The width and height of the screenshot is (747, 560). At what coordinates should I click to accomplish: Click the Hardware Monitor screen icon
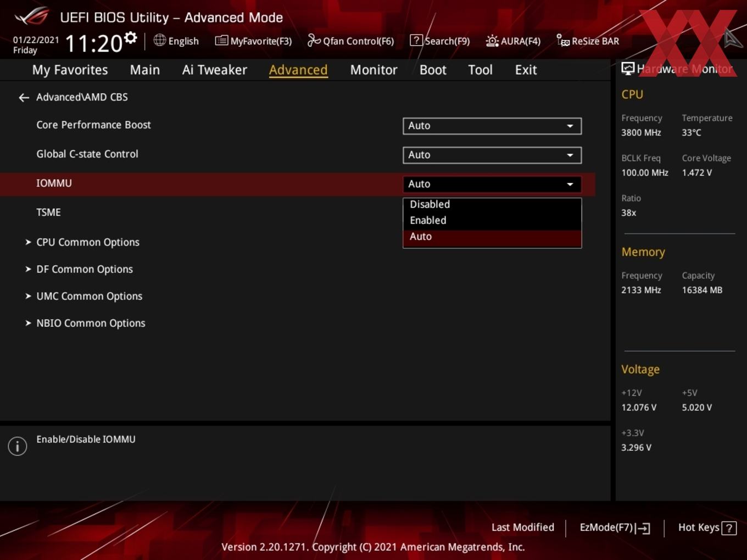(628, 69)
